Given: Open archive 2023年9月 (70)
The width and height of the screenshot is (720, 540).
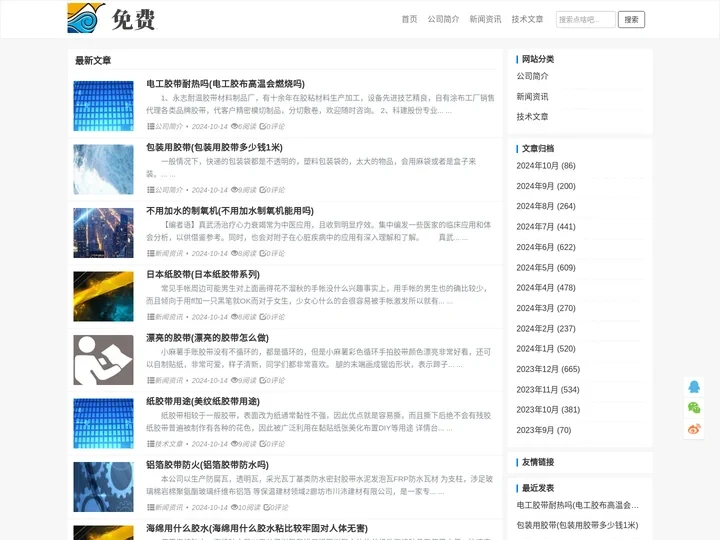Looking at the screenshot, I should (x=544, y=430).
